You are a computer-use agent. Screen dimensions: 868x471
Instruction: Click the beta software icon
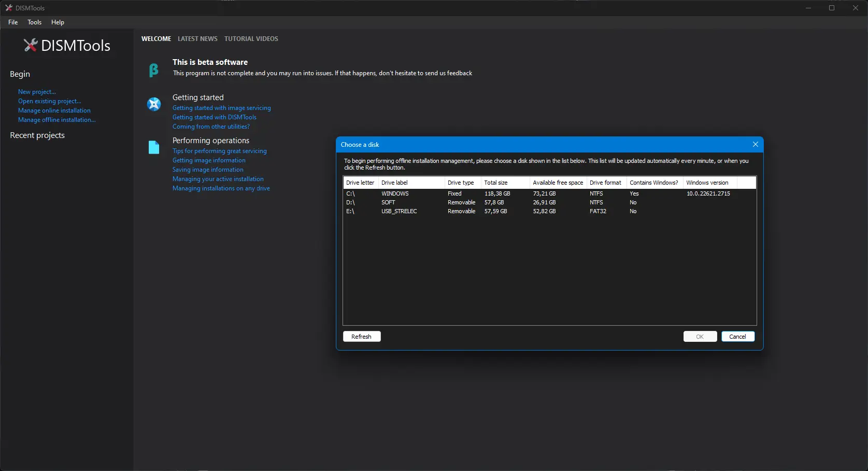(x=153, y=70)
